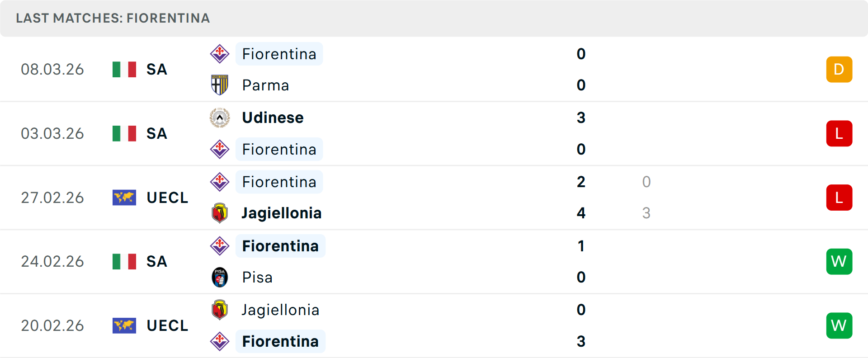Click the Fiorentina crest in the bottom row

point(220,341)
